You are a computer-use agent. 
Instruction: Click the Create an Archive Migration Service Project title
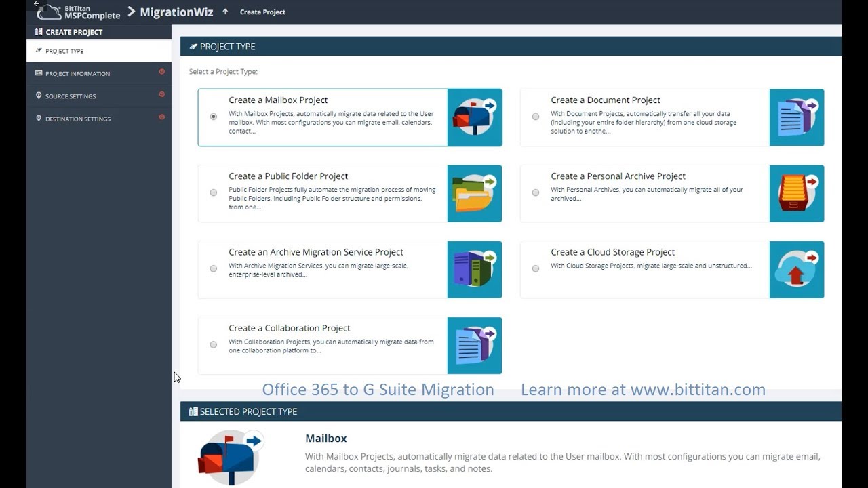[x=316, y=251]
